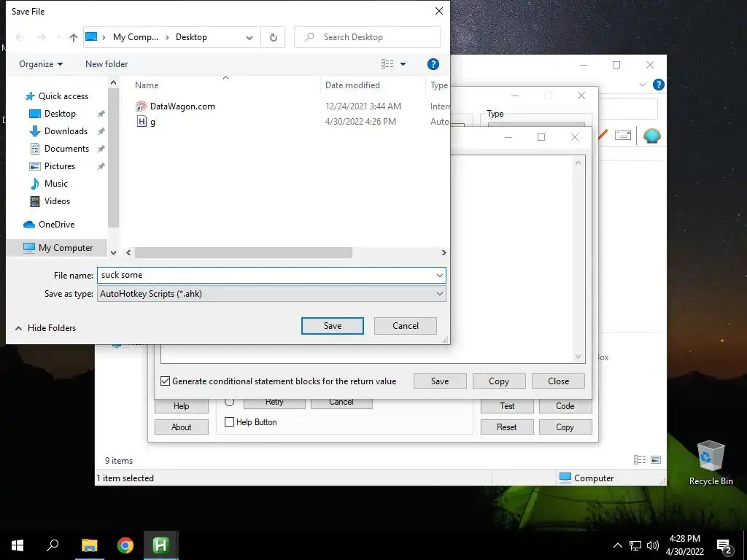Click Copy button beside Reset
The image size is (747, 560).
click(565, 427)
